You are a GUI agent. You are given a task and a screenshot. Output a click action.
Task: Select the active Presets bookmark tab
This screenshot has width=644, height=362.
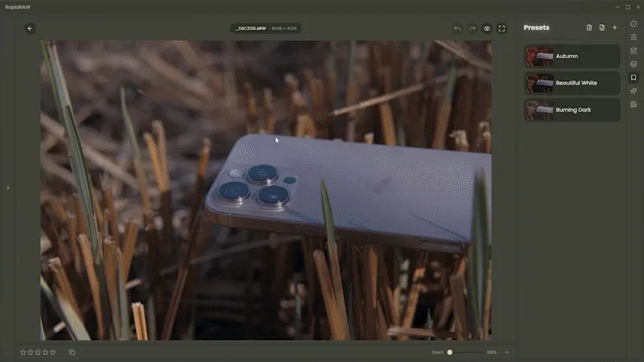point(634,78)
